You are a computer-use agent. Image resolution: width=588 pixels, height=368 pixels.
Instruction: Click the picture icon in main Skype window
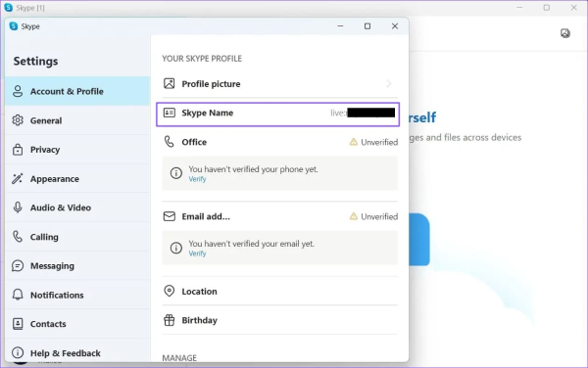tap(565, 33)
